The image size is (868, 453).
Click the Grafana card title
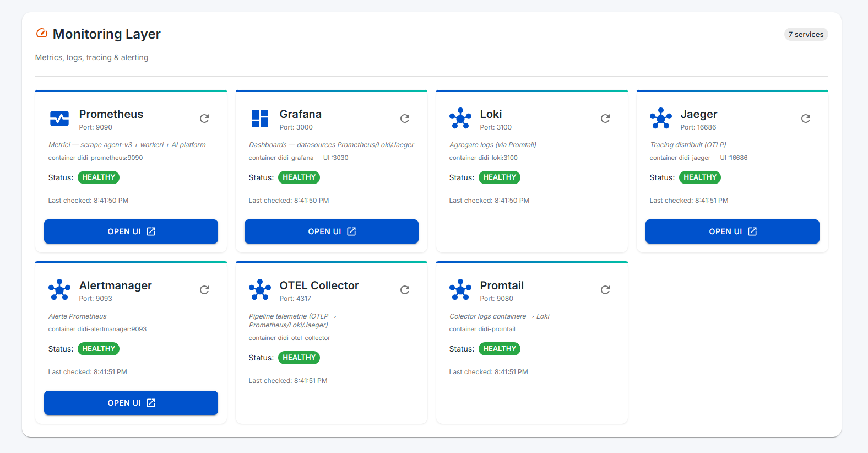point(301,114)
